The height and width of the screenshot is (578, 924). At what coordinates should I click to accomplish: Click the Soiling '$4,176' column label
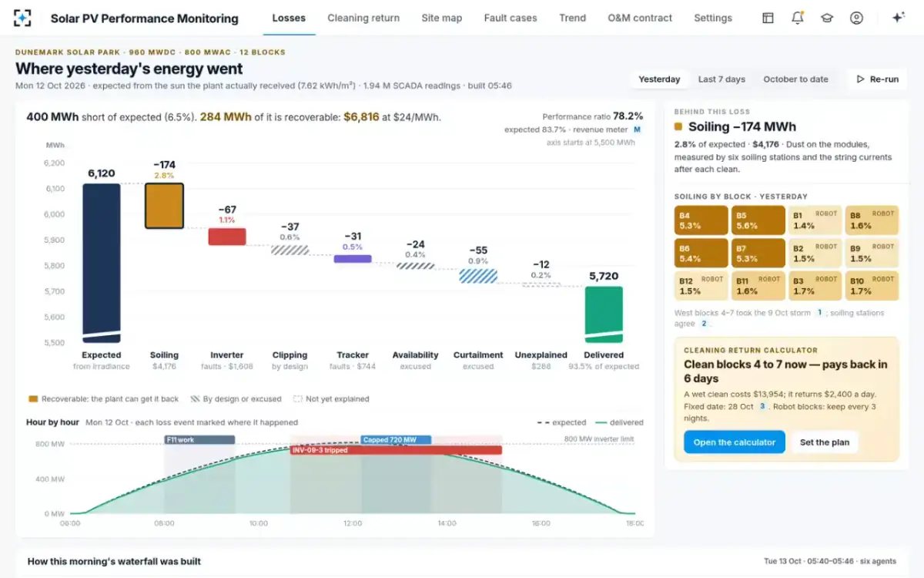coord(164,367)
